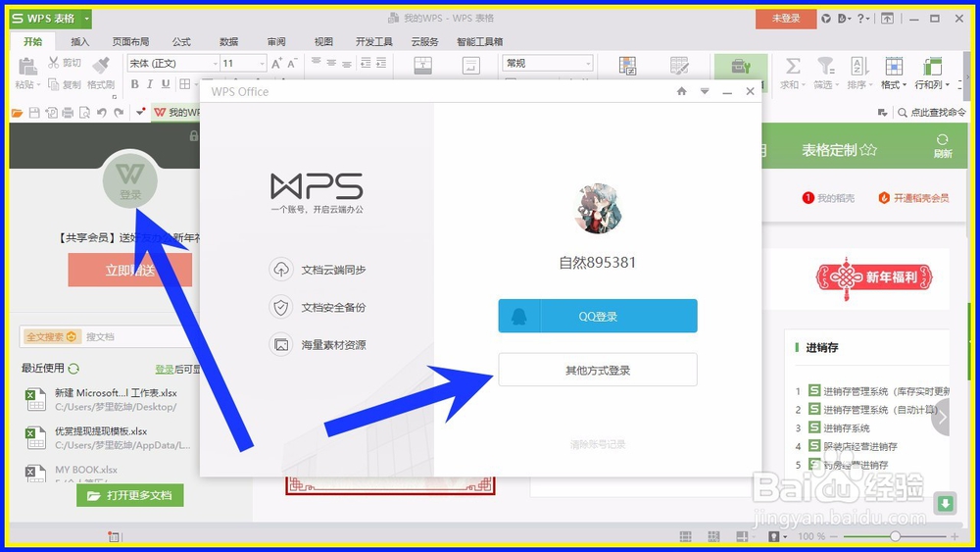980x552 pixels.
Task: Decrease font size with A- icon
Action: click(x=292, y=63)
